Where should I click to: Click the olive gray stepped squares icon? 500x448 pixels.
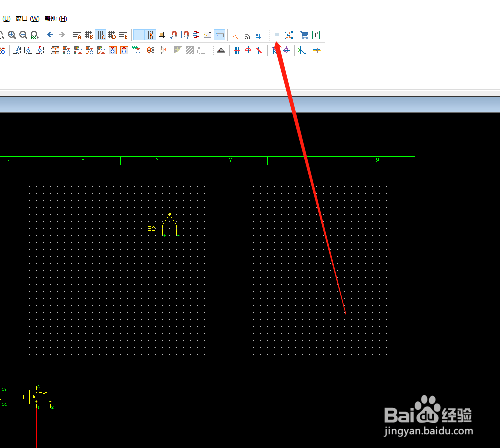pos(178,50)
